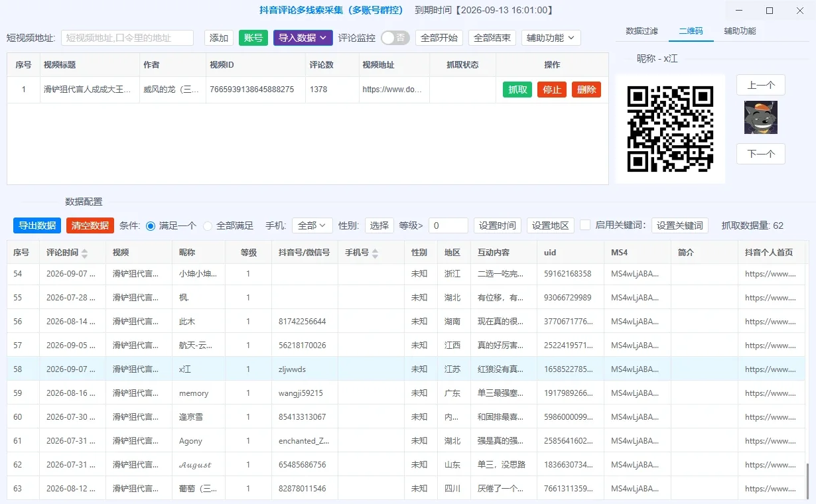Click the 82878011546 account cell
The width and height of the screenshot is (816, 504).
click(305, 489)
